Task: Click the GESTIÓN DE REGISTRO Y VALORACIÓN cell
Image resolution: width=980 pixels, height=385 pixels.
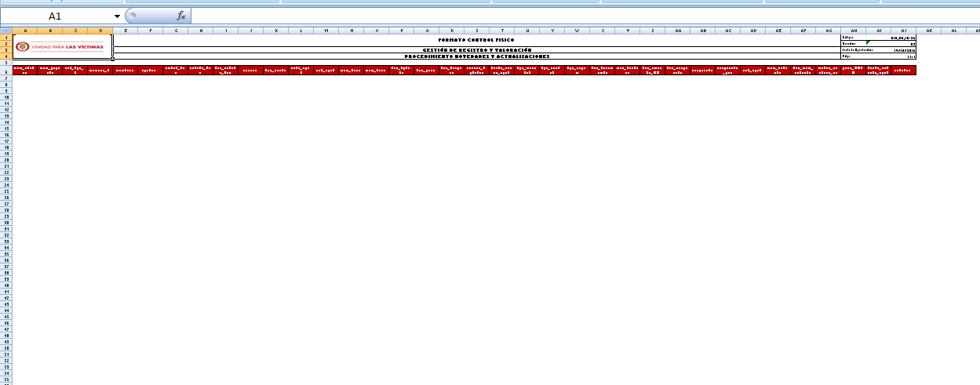Action: pos(476,50)
